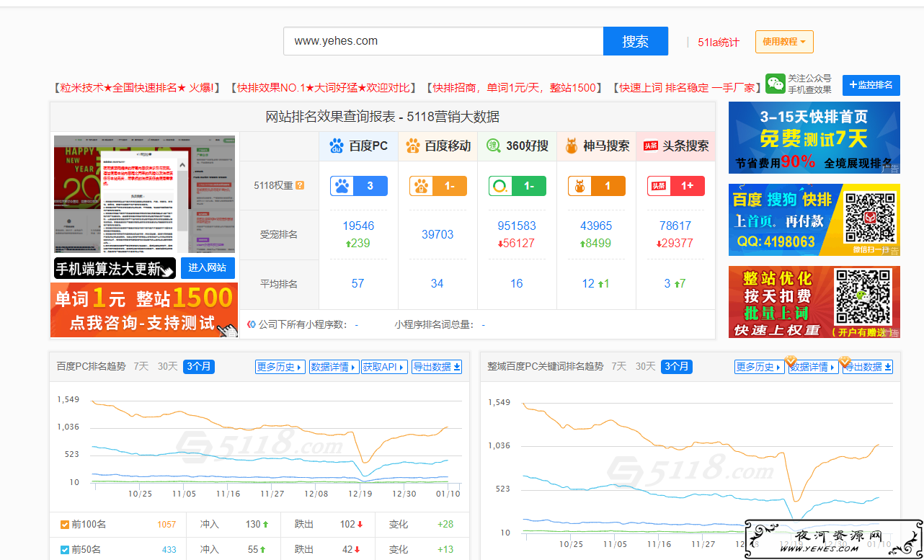Click Baidu PC rank value 19546
Image resolution: width=924 pixels, height=560 pixels.
click(358, 226)
